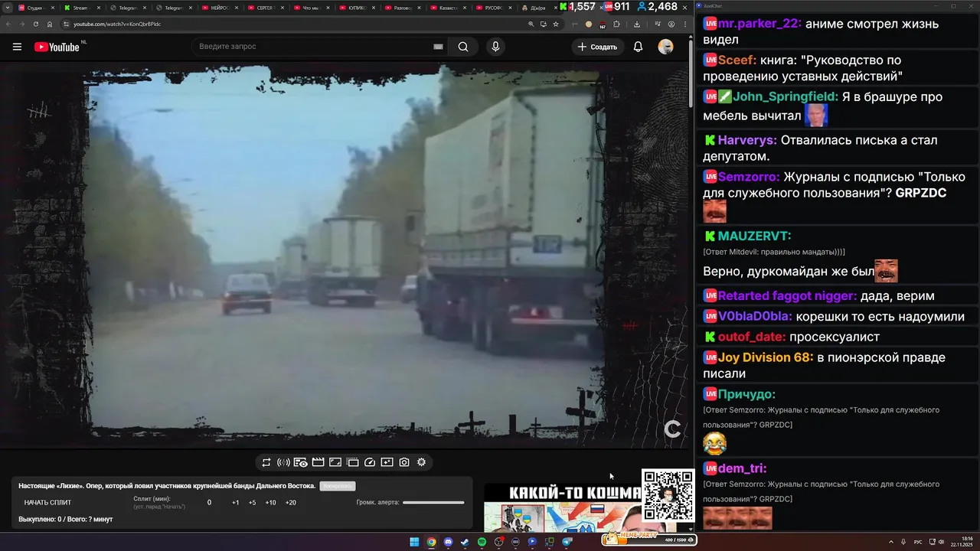This screenshot has height=551, width=980.
Task: Click username MAUZERVT in chat
Action: (x=755, y=236)
